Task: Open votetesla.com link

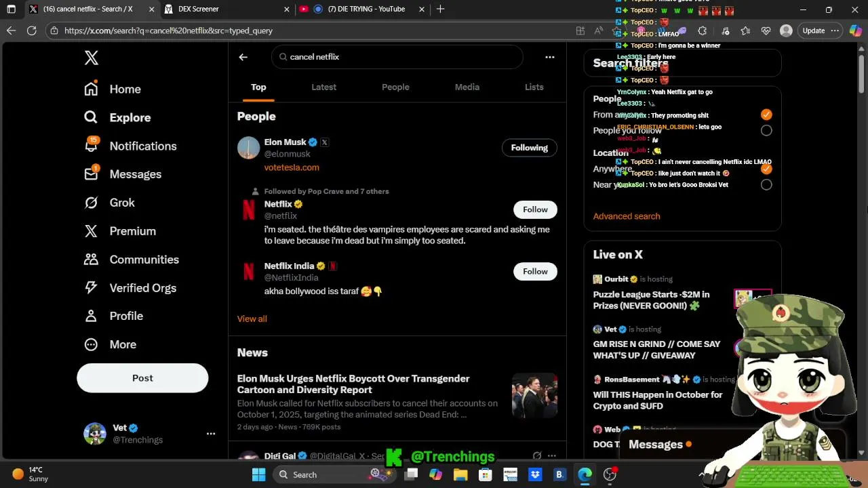Action: click(292, 167)
